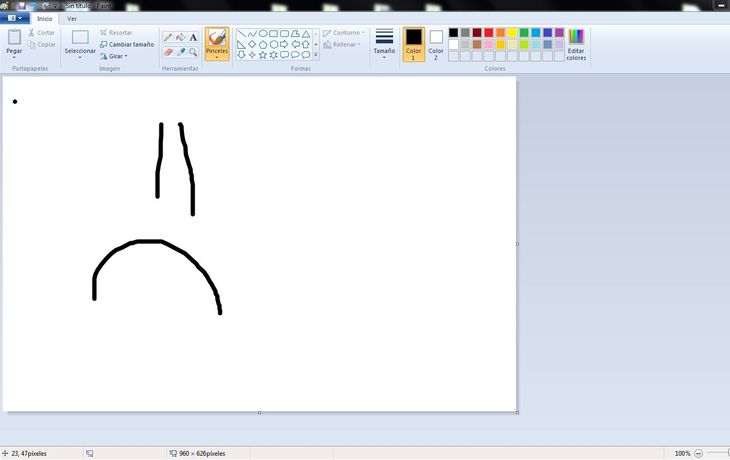730x460 pixels.
Task: Choose the Six-point star shape
Action: 273,55
